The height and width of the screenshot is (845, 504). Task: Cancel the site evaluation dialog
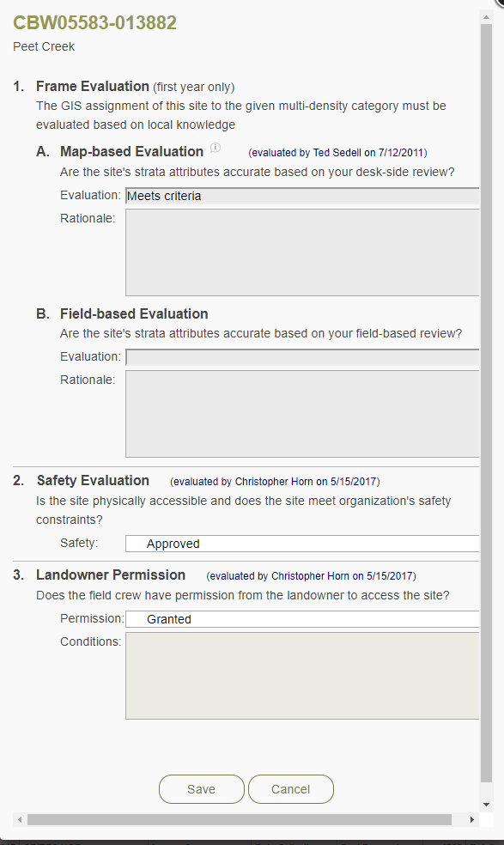291,789
